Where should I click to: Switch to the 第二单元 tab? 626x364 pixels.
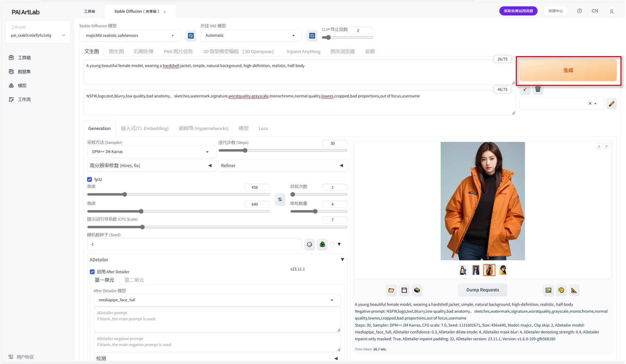134,280
